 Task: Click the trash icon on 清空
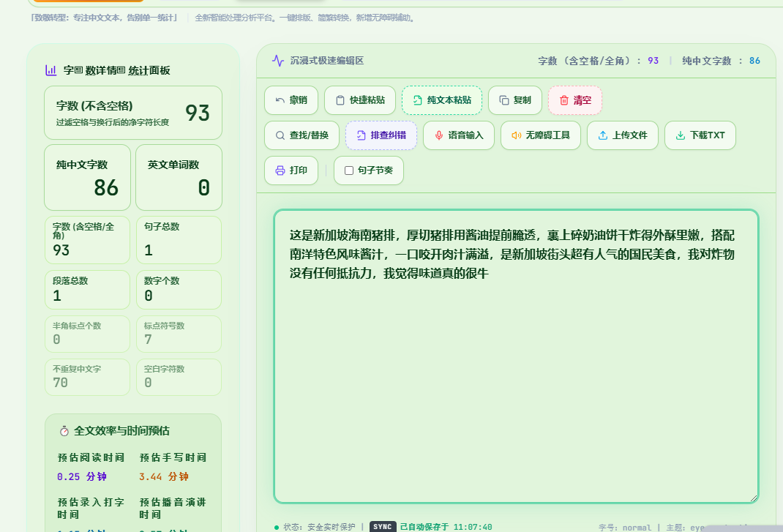tap(563, 100)
